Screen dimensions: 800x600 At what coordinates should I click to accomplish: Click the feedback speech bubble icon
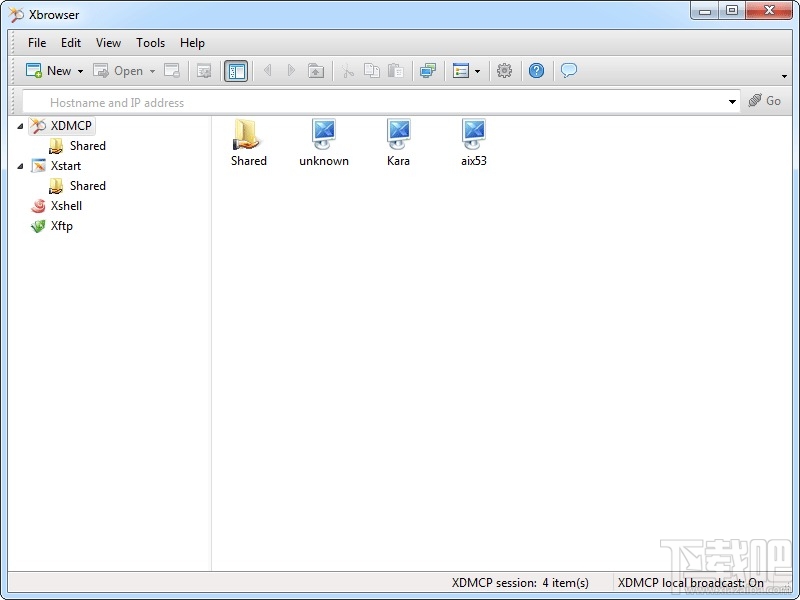[x=569, y=70]
